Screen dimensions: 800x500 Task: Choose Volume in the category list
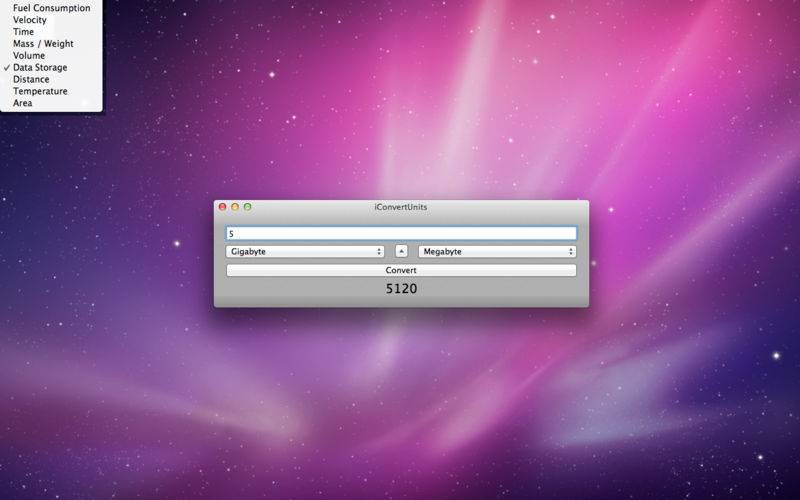click(51, 56)
